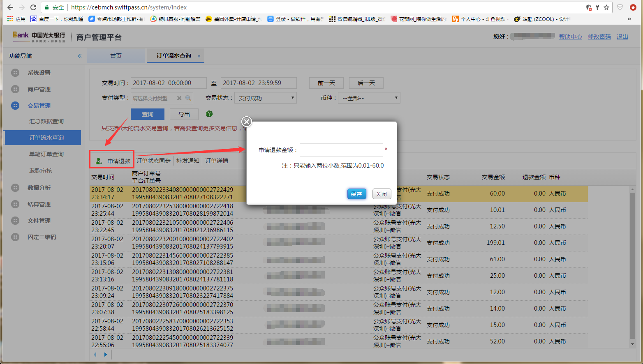Click the 查询 button
643x364 pixels.
coord(148,114)
